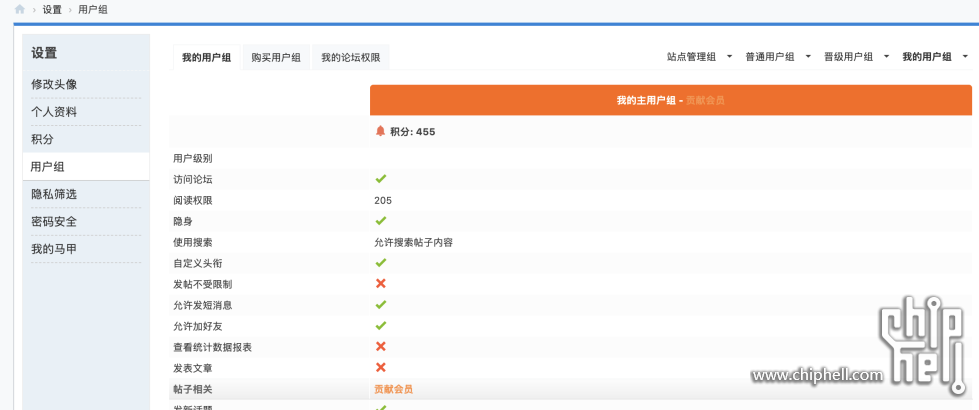
Task: Click the green checkmark for 自定义头衔
Action: click(381, 263)
